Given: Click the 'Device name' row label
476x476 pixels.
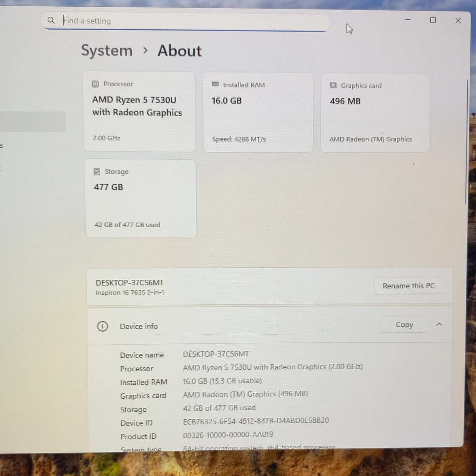Looking at the screenshot, I should point(142,355).
